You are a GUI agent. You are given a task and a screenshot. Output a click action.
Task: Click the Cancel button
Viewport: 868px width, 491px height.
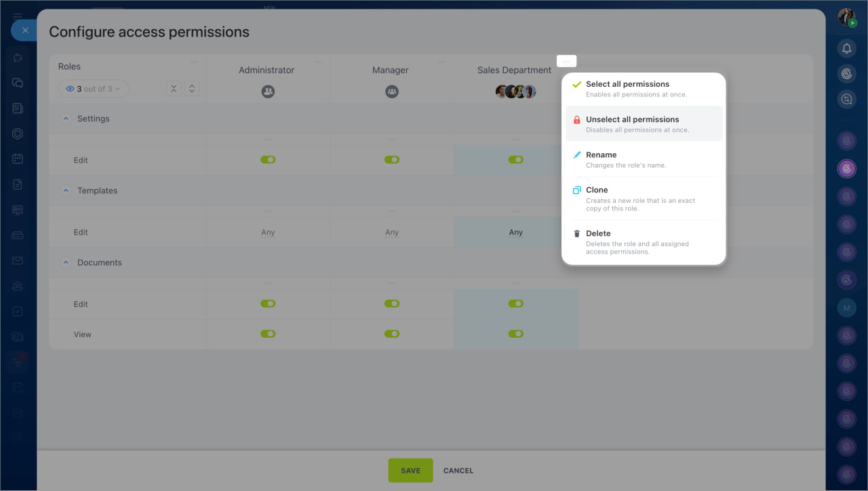tap(458, 471)
